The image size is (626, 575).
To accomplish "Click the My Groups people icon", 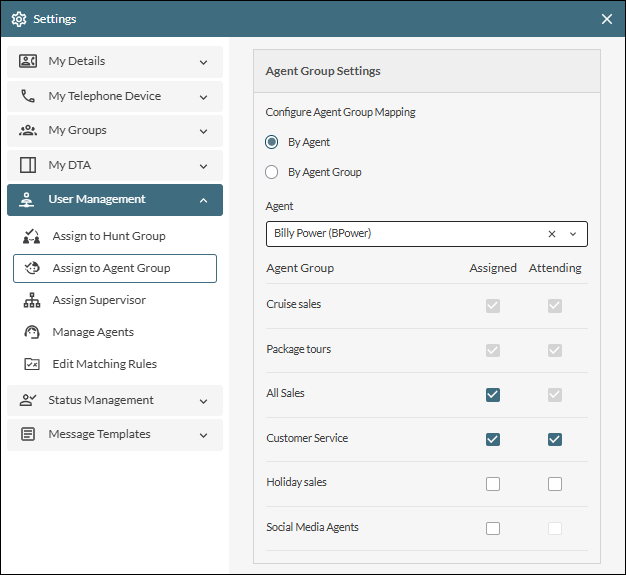I will coord(28,131).
